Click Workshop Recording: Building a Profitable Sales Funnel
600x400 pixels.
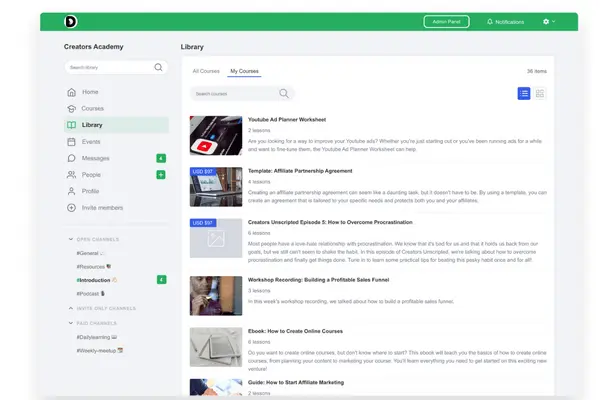318,280
